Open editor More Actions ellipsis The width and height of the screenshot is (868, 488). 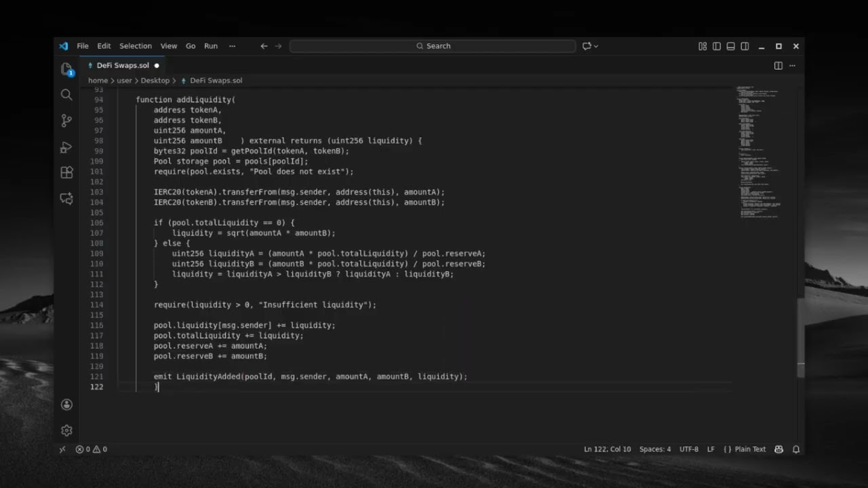click(x=792, y=66)
